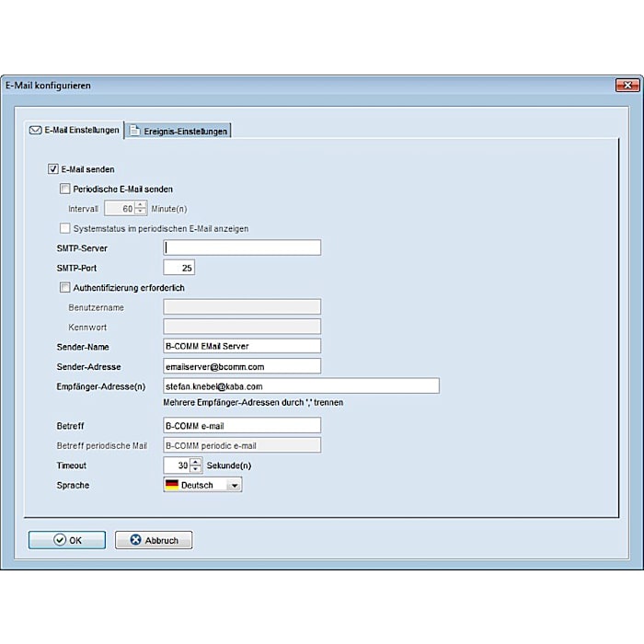The height and width of the screenshot is (644, 644).
Task: Decrease Timeout seconds with down arrow
Action: click(196, 470)
